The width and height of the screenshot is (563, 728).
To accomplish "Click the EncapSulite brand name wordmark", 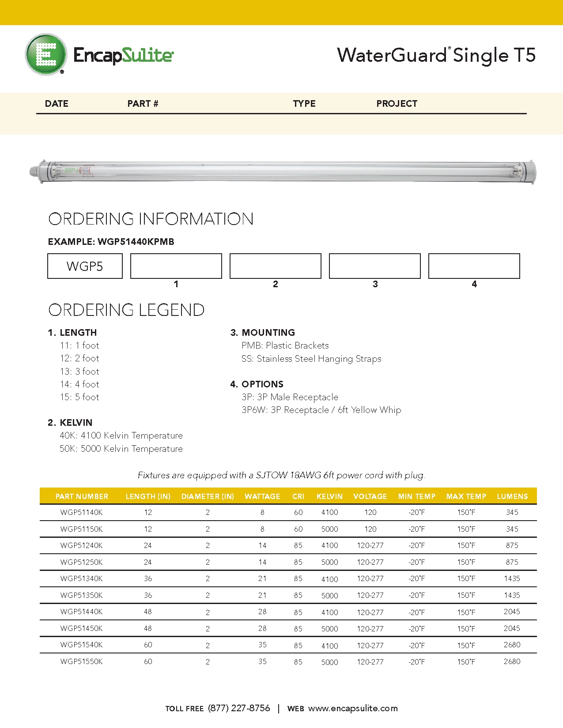I will click(x=124, y=55).
